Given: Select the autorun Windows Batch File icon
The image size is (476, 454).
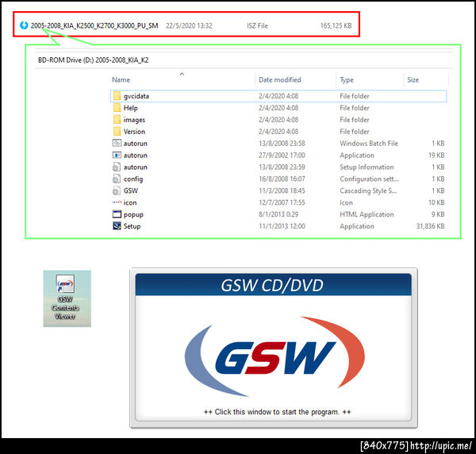Looking at the screenshot, I should tap(117, 143).
